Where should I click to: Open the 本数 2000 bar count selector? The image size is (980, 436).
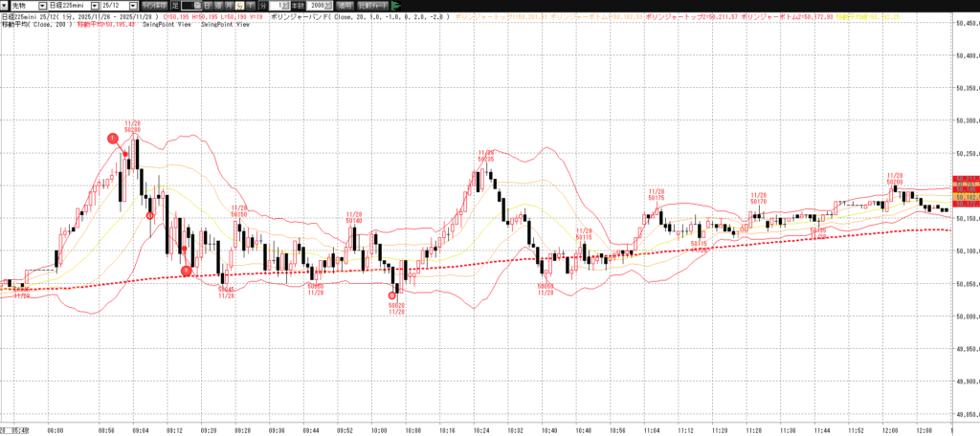pos(318,6)
